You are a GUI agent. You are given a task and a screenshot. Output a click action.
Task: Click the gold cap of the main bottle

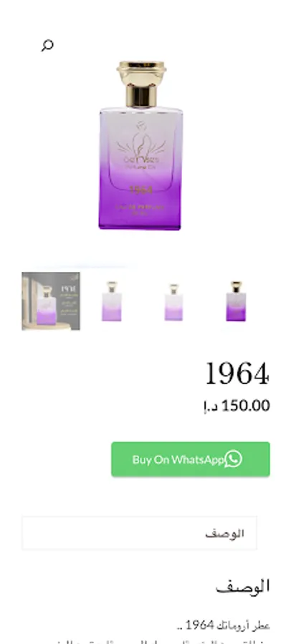point(141,84)
